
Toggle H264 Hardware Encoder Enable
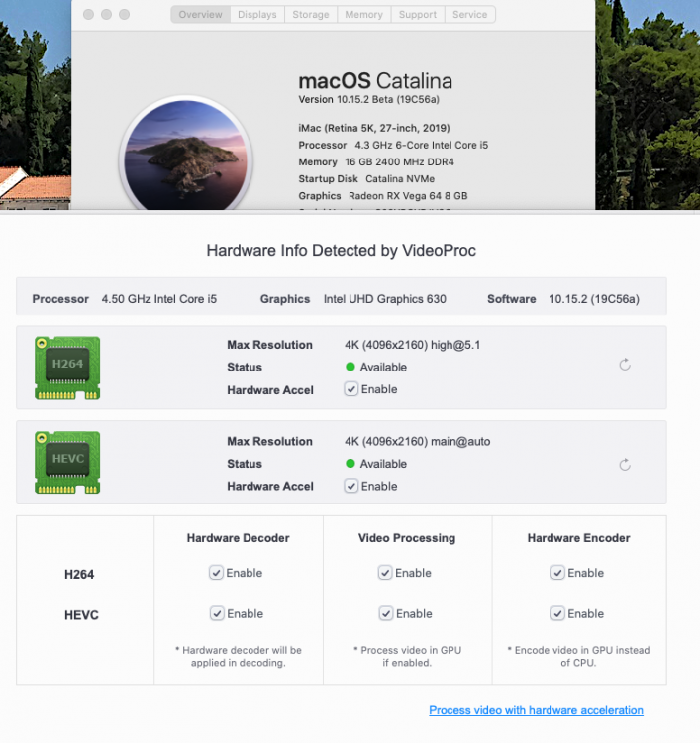(557, 573)
